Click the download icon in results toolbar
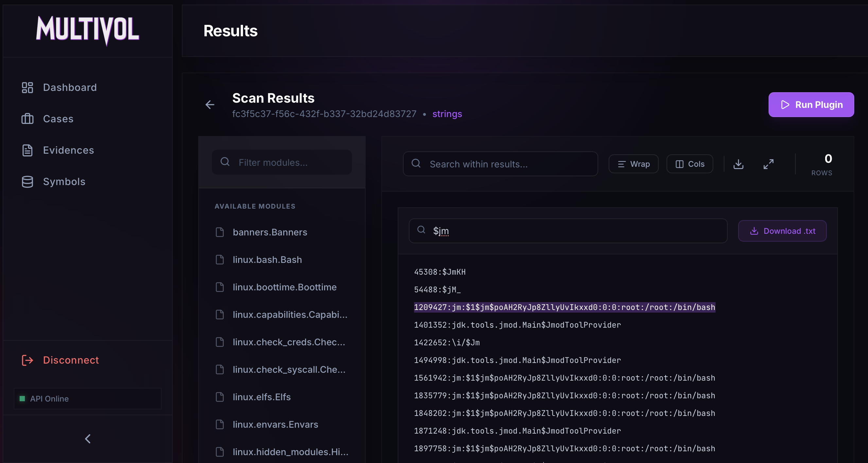Viewport: 868px width, 463px height. (738, 164)
